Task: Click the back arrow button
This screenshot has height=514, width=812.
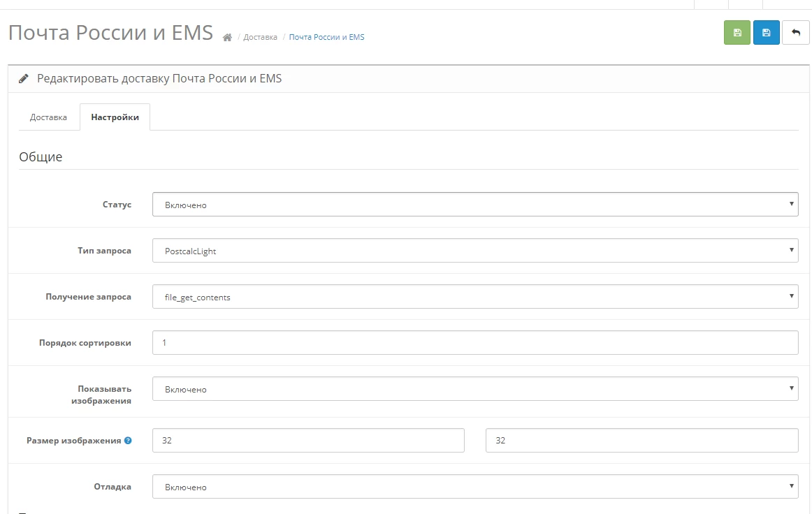Action: pos(795,33)
